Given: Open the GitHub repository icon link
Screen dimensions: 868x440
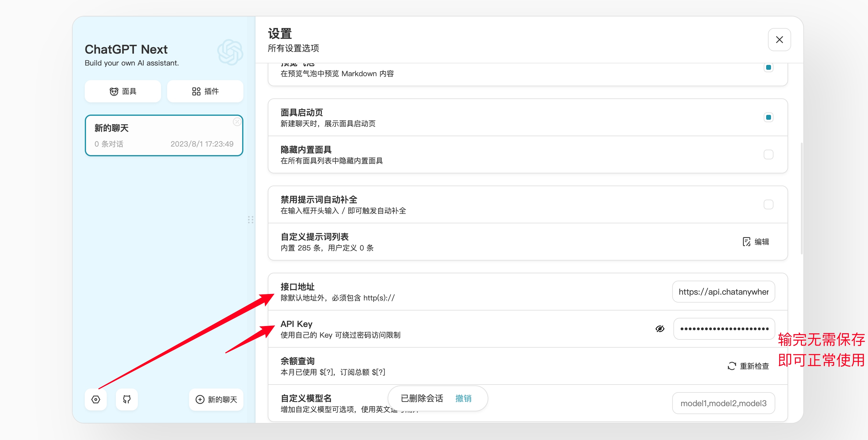Looking at the screenshot, I should pos(127,399).
